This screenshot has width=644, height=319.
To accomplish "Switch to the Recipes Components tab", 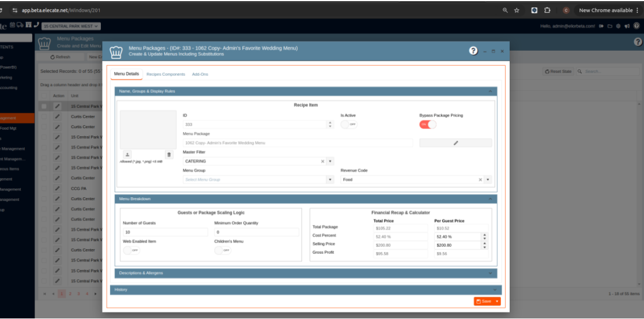I will pos(165,74).
